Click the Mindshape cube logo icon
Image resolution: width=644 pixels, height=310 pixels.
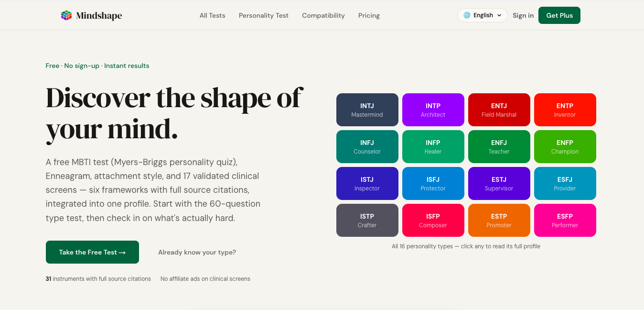[66, 15]
